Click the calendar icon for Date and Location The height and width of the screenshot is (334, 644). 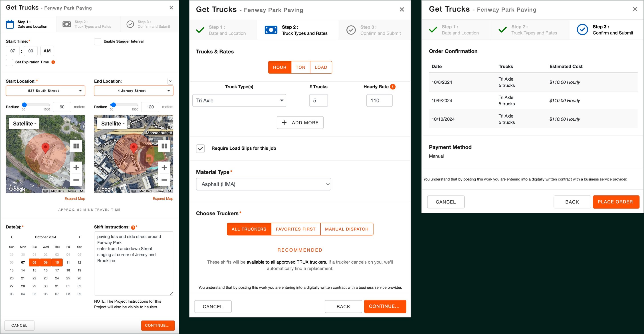(x=10, y=24)
